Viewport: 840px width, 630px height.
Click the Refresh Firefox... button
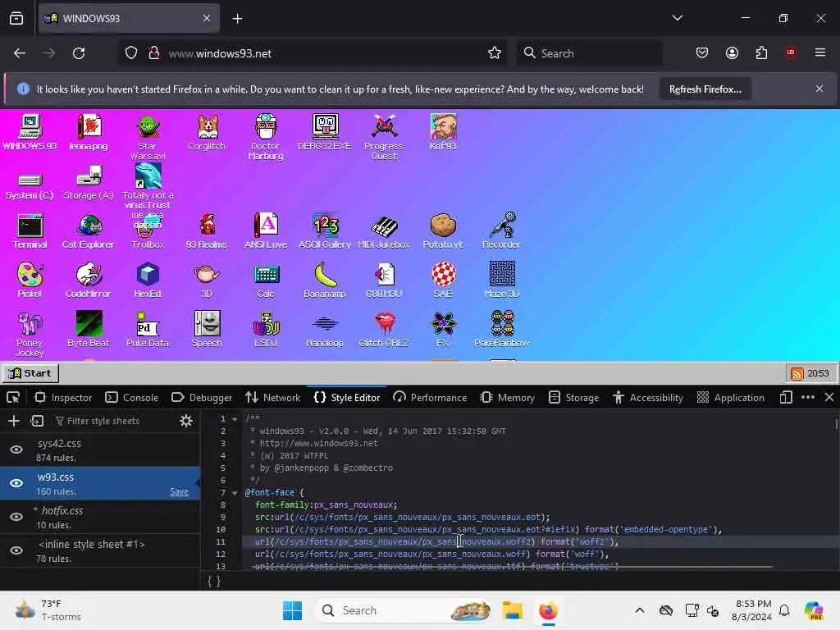pyautogui.click(x=705, y=89)
